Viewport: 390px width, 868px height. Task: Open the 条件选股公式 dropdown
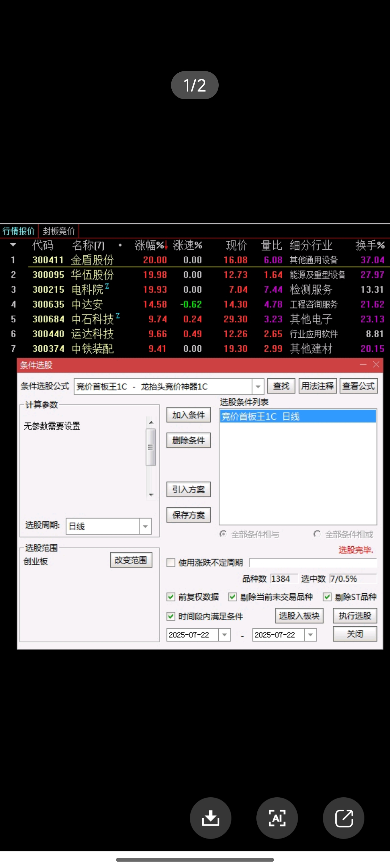258,387
